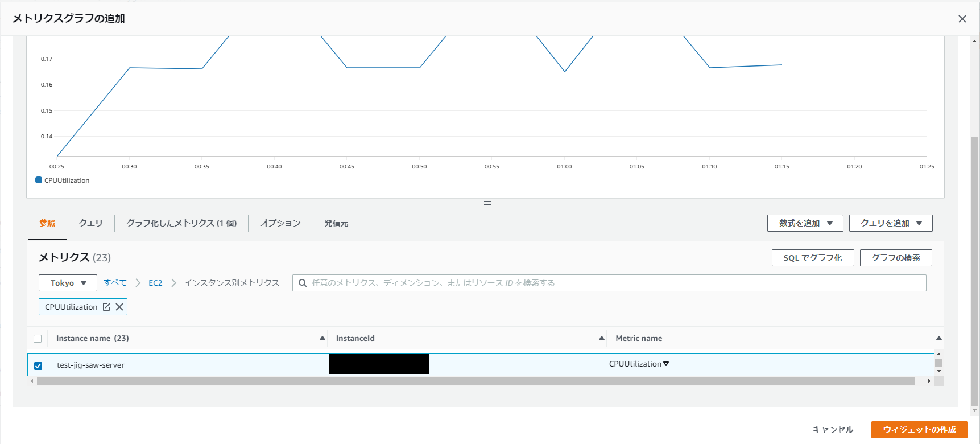Switch to the クエリ tab
Viewport: 980px width, 444px height.
pos(90,223)
